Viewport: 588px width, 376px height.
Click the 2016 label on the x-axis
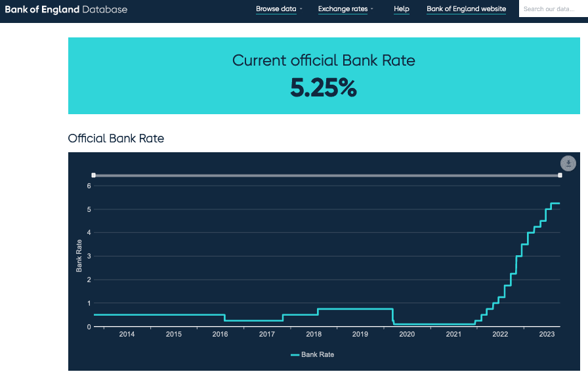220,335
